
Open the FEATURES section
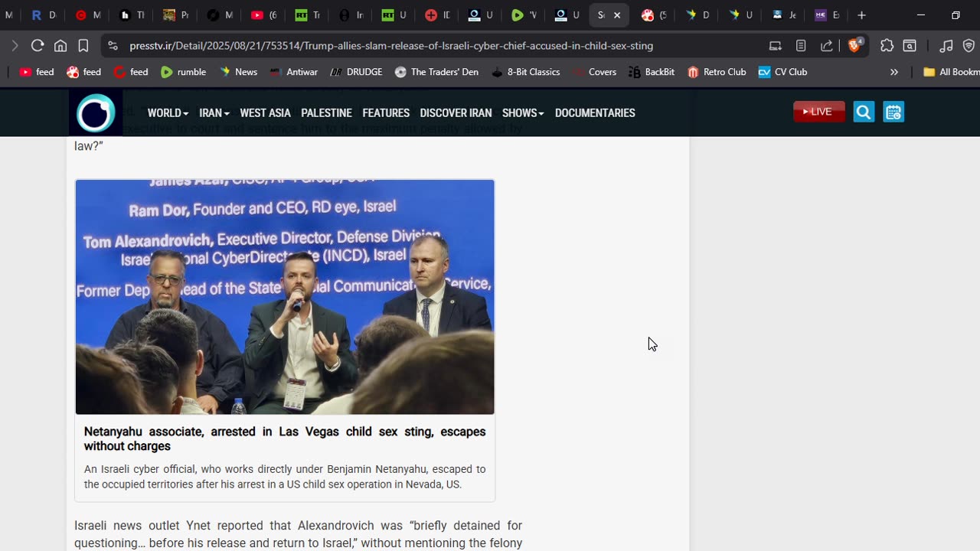pyautogui.click(x=386, y=112)
